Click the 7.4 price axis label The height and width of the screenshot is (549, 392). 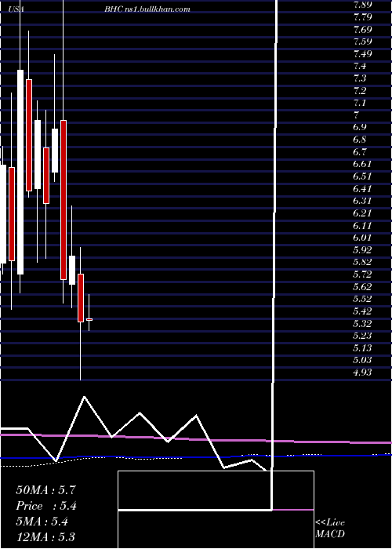coord(360,66)
